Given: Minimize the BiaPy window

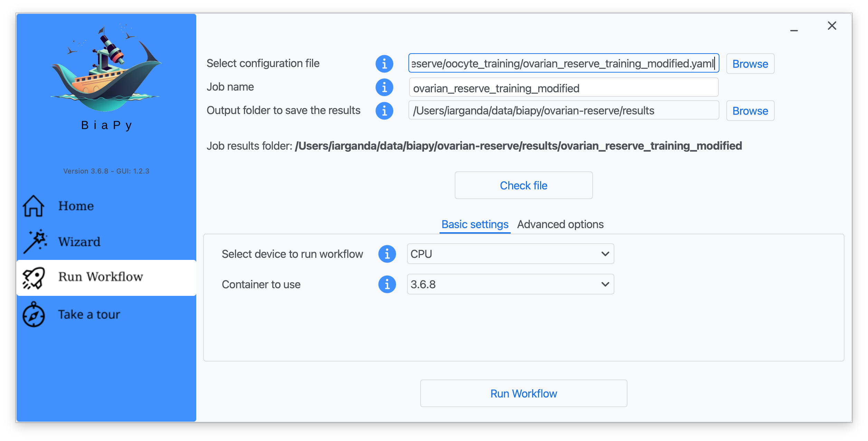Looking at the screenshot, I should pos(794,30).
